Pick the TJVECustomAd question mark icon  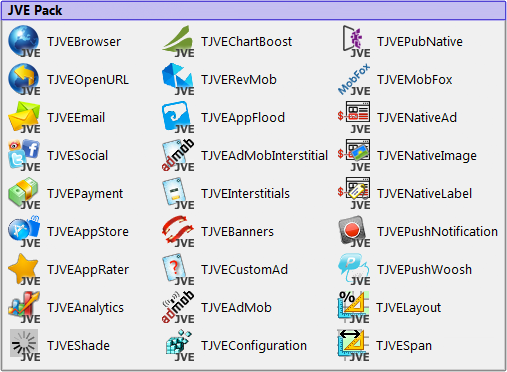[178, 269]
